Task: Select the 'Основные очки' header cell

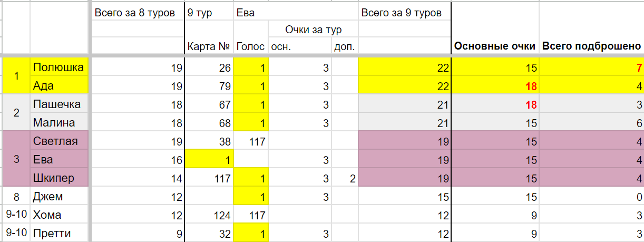Action: pyautogui.click(x=495, y=46)
